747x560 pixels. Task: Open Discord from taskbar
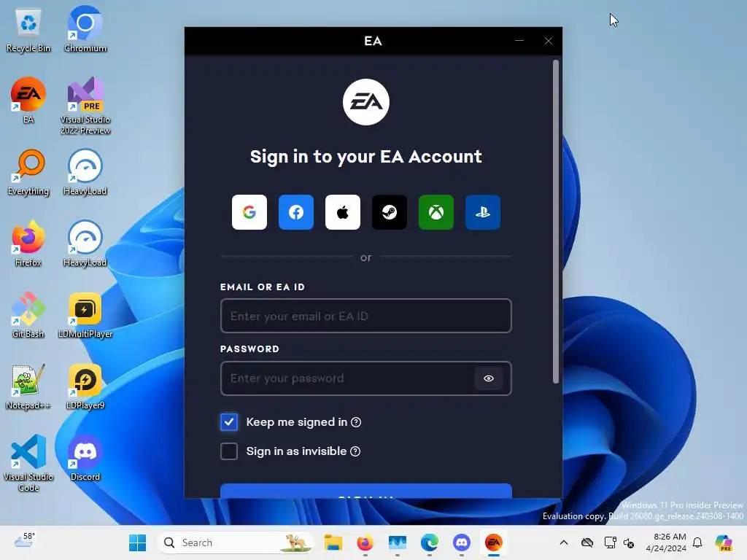[x=461, y=542]
